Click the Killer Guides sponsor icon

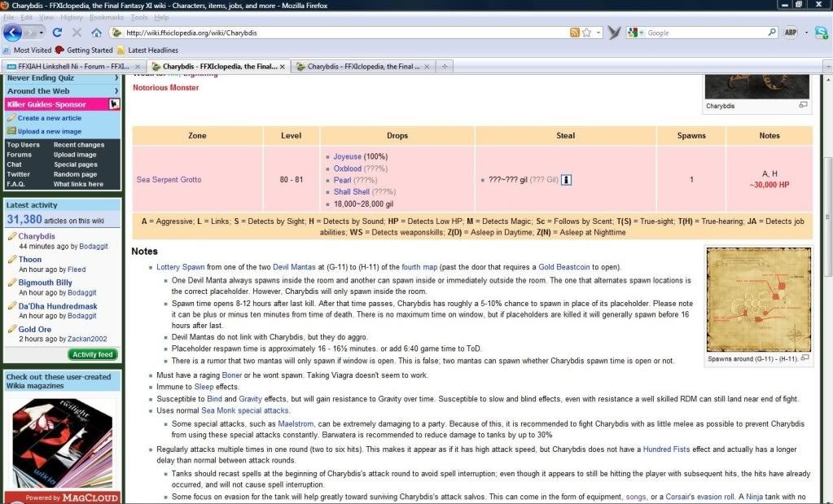click(115, 104)
